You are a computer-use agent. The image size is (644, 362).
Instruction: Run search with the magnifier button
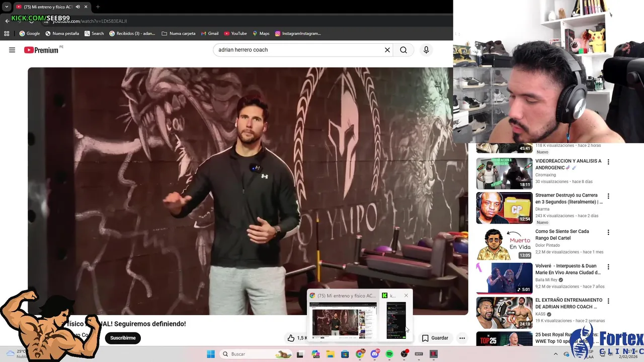(x=404, y=50)
